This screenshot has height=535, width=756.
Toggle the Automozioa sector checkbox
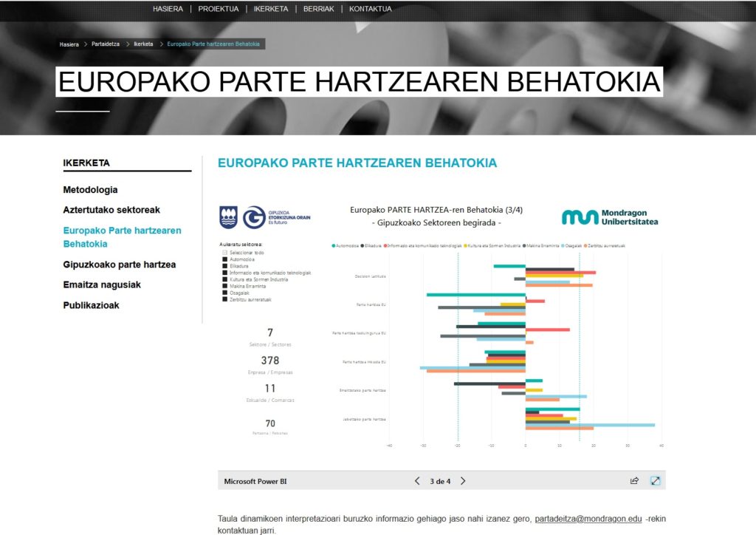click(x=224, y=259)
